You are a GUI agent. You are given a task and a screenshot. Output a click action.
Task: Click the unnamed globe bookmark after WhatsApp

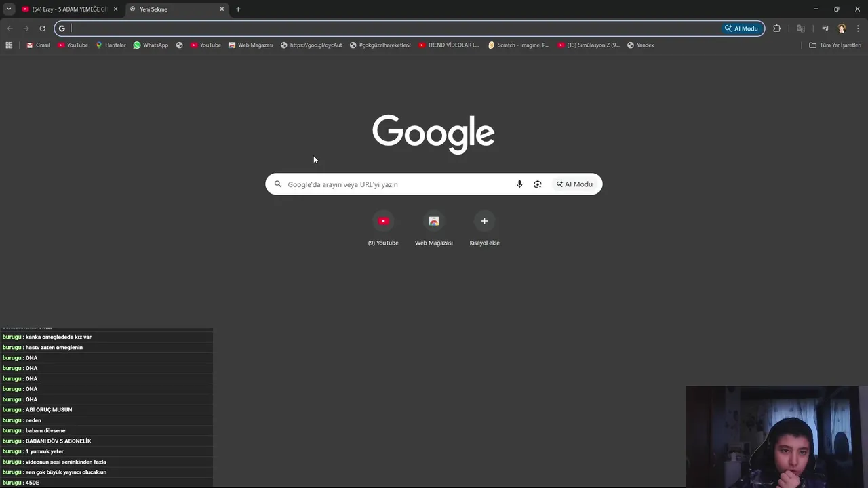(x=179, y=45)
